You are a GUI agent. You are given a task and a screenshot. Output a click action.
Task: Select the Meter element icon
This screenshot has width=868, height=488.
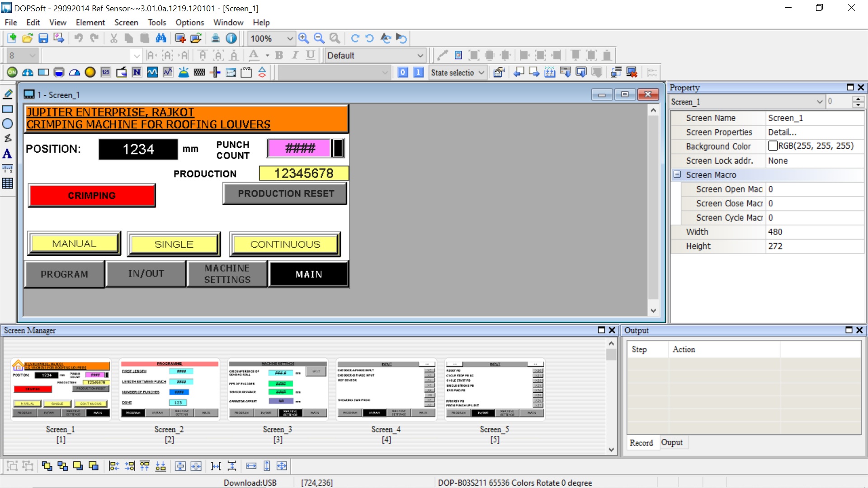tap(28, 72)
